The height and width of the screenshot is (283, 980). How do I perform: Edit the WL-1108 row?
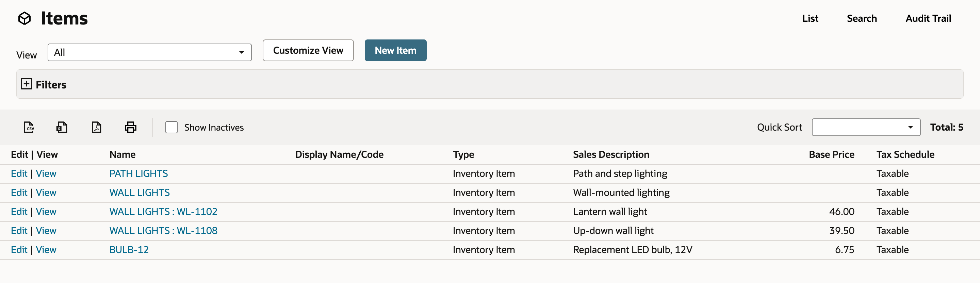click(x=19, y=231)
